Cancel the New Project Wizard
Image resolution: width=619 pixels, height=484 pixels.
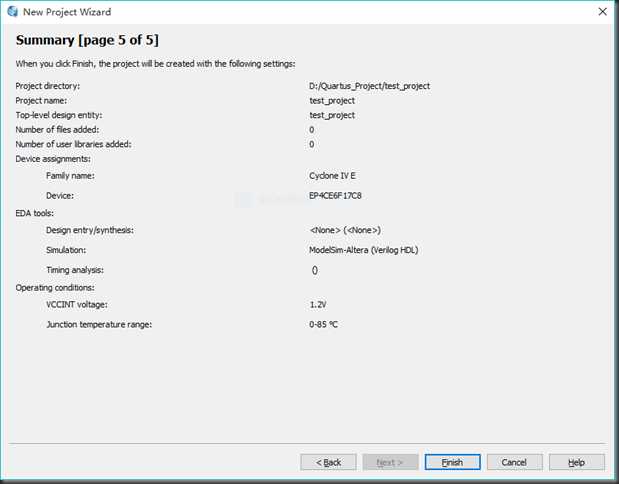click(514, 462)
